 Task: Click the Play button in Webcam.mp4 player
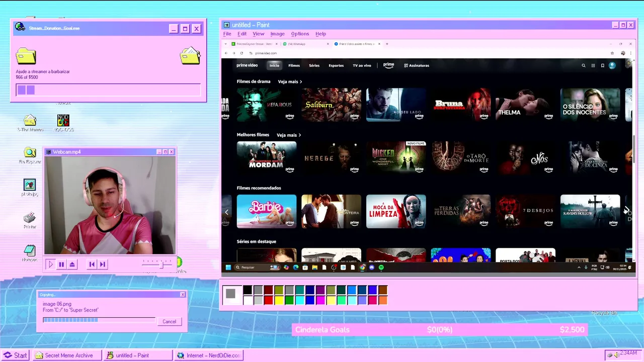[x=50, y=264]
